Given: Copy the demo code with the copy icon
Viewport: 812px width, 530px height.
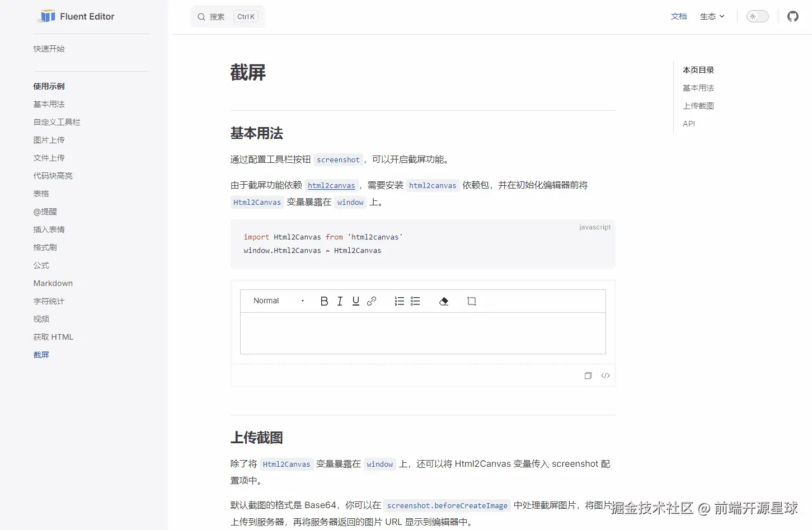Looking at the screenshot, I should (588, 376).
